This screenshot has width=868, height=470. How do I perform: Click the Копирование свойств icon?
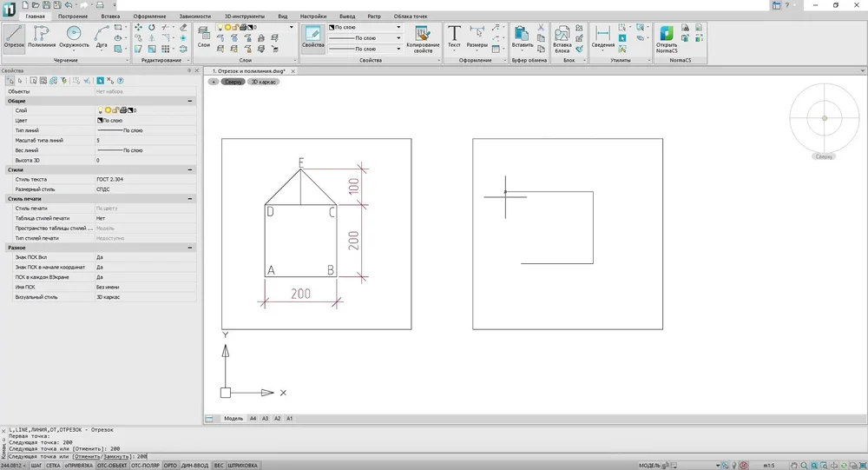pos(423,37)
